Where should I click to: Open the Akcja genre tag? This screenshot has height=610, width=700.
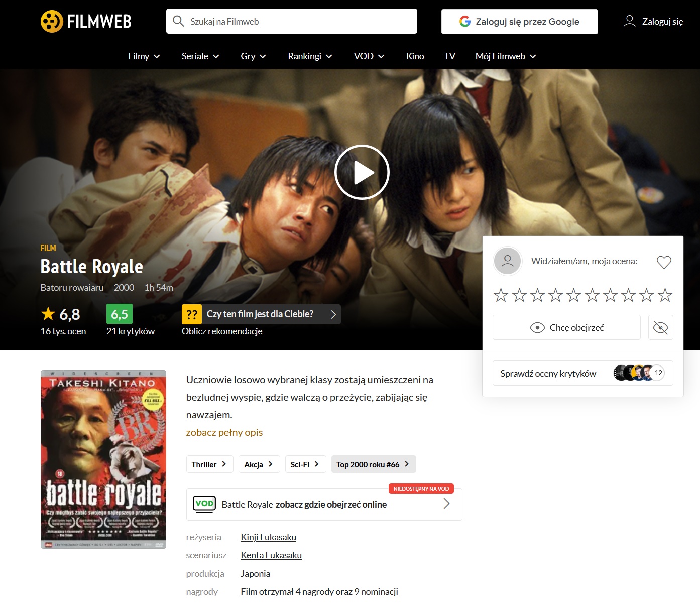[x=259, y=464]
